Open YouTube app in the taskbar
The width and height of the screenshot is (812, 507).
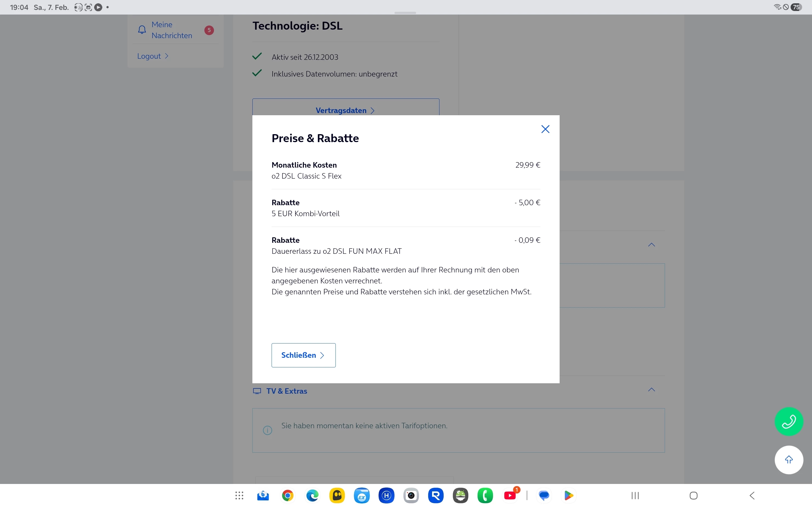[x=510, y=495]
